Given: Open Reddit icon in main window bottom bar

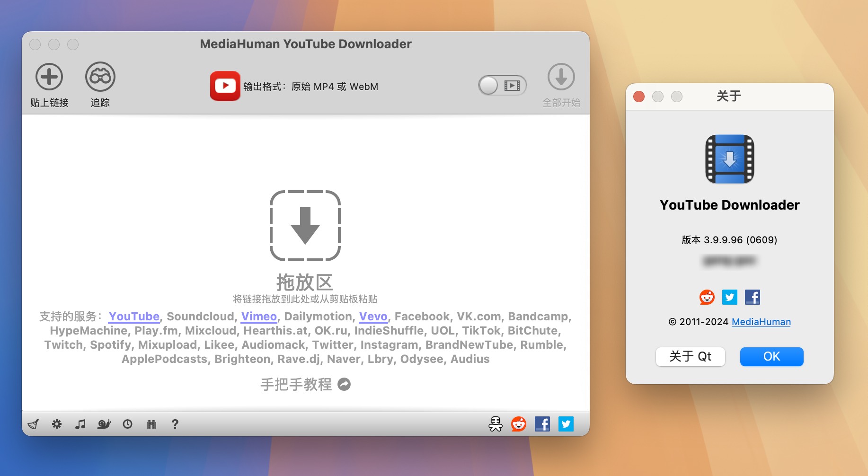Looking at the screenshot, I should tap(519, 424).
